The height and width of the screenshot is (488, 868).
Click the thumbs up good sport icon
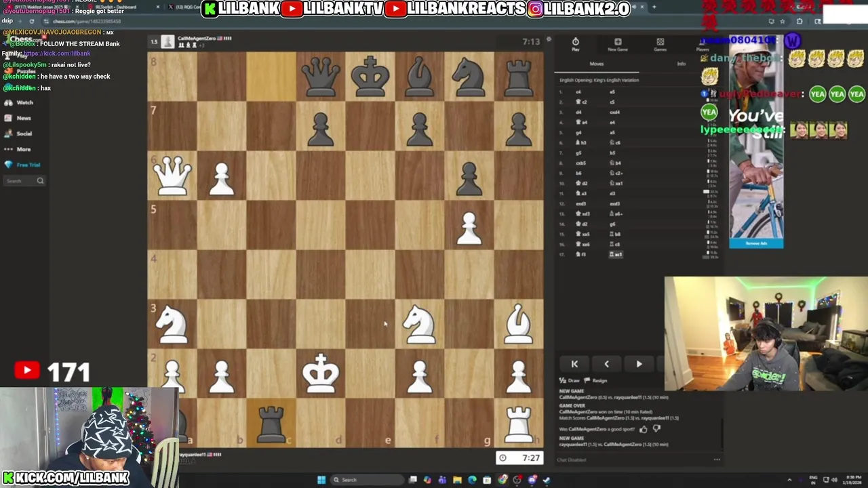(644, 428)
